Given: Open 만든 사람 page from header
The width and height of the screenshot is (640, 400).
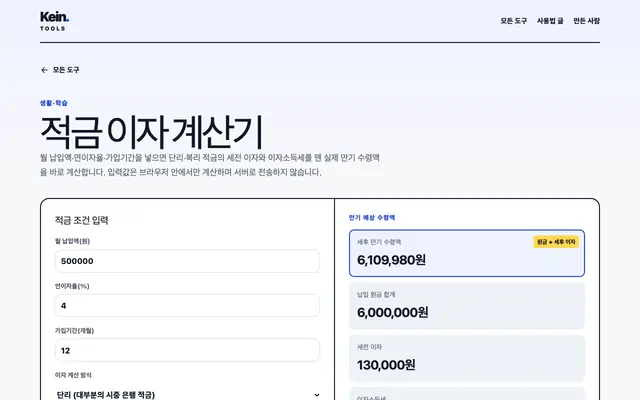Looking at the screenshot, I should point(586,21).
